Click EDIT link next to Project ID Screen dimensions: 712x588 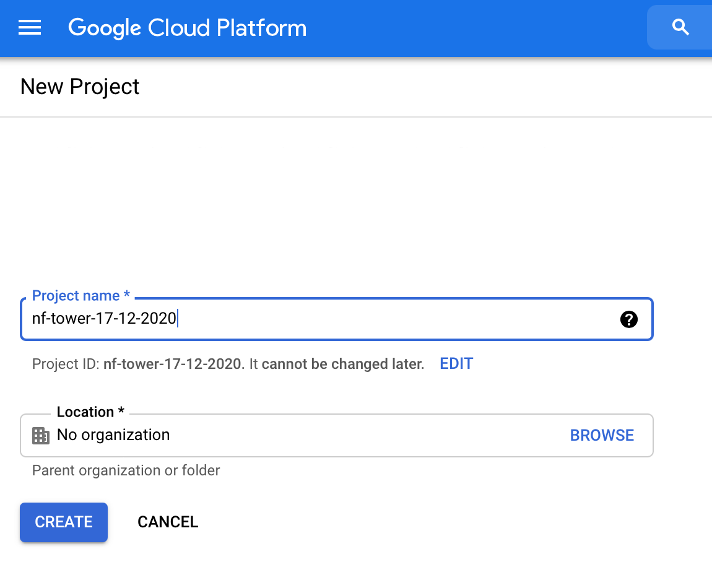(x=456, y=364)
